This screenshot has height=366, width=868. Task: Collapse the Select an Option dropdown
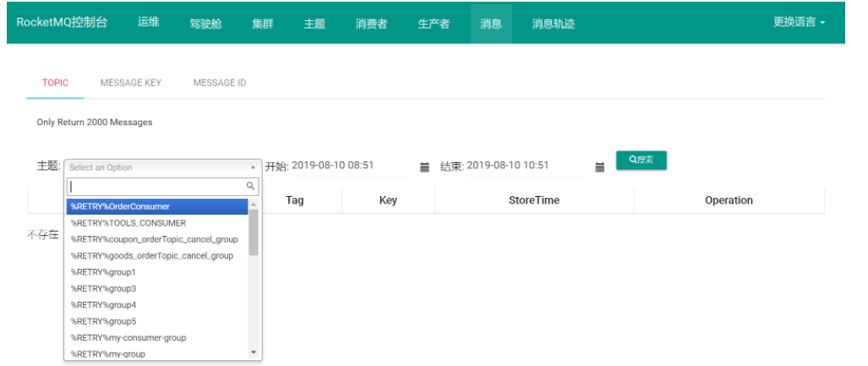point(163,167)
